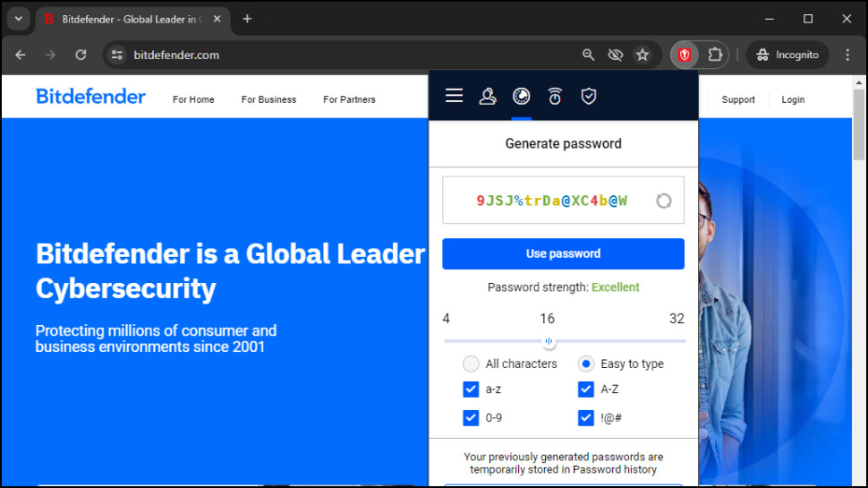Regenerate password using the refresh icon
This screenshot has height=488, width=868.
point(664,201)
